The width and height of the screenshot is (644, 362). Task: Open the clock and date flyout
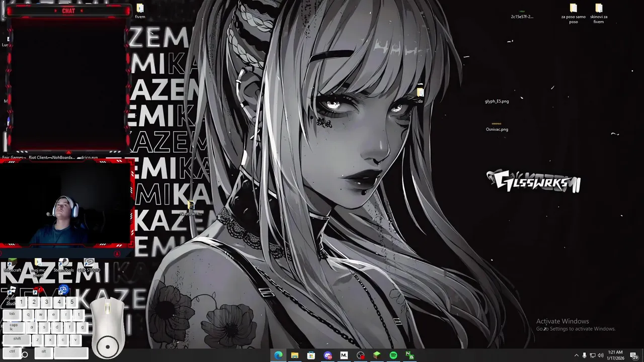(x=615, y=355)
